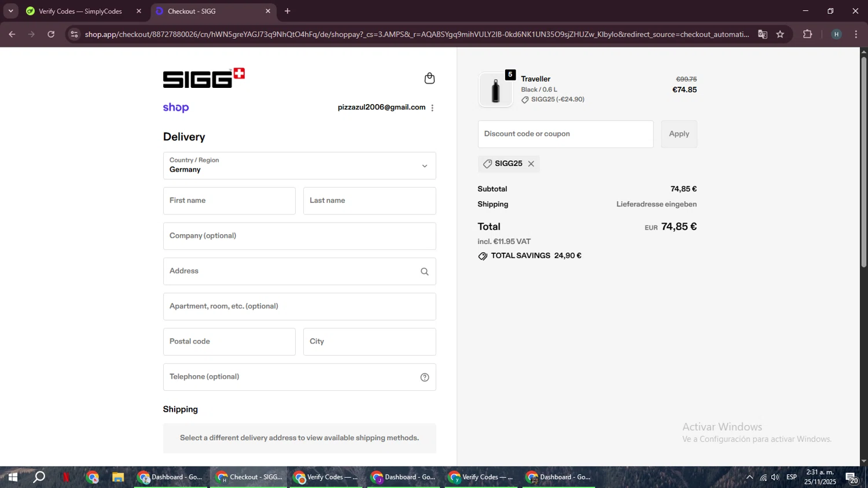Click the Postal code field
The width and height of the screenshot is (868, 488).
pyautogui.click(x=229, y=342)
